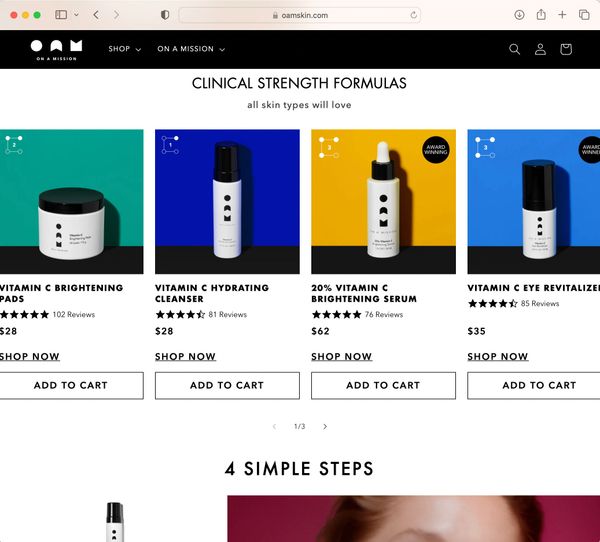Go to next carousel page arrow
The image size is (600, 542).
pos(325,426)
